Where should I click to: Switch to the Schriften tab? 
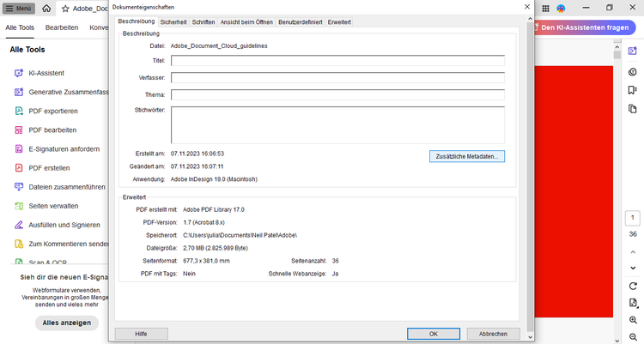204,22
